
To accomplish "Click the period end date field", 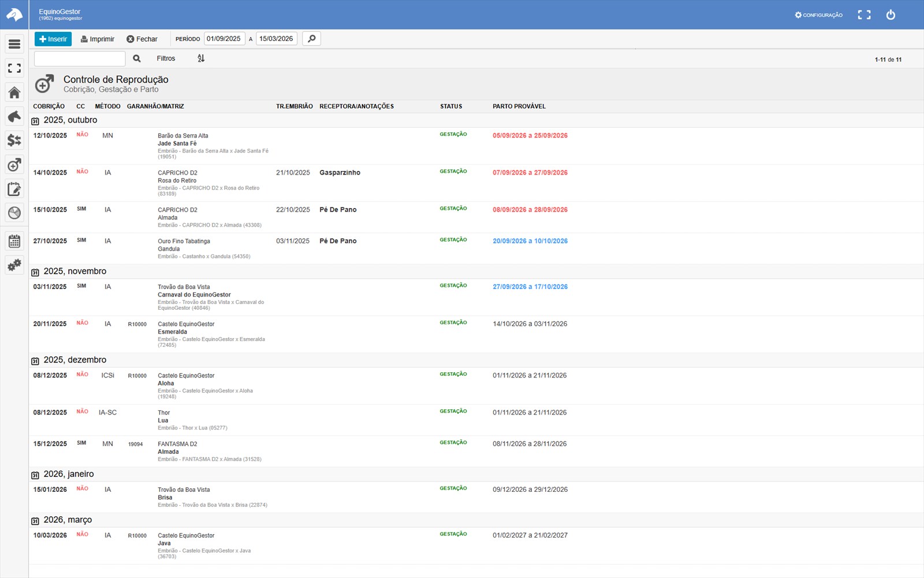I will pos(277,39).
